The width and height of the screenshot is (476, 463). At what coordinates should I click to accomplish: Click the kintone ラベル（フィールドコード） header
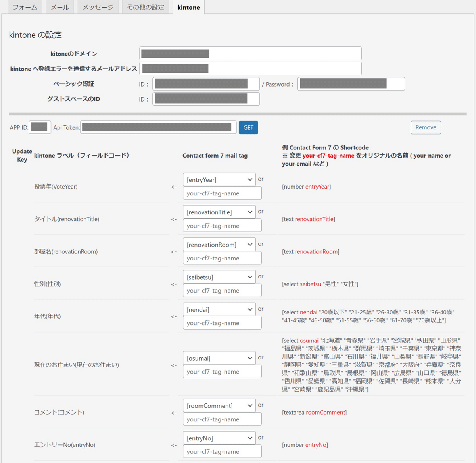coord(82,155)
